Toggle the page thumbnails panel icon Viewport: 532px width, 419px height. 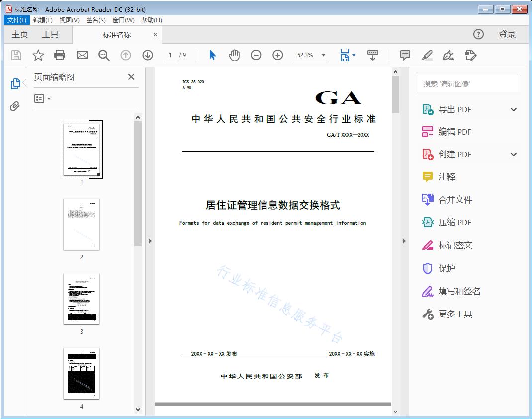pyautogui.click(x=15, y=84)
